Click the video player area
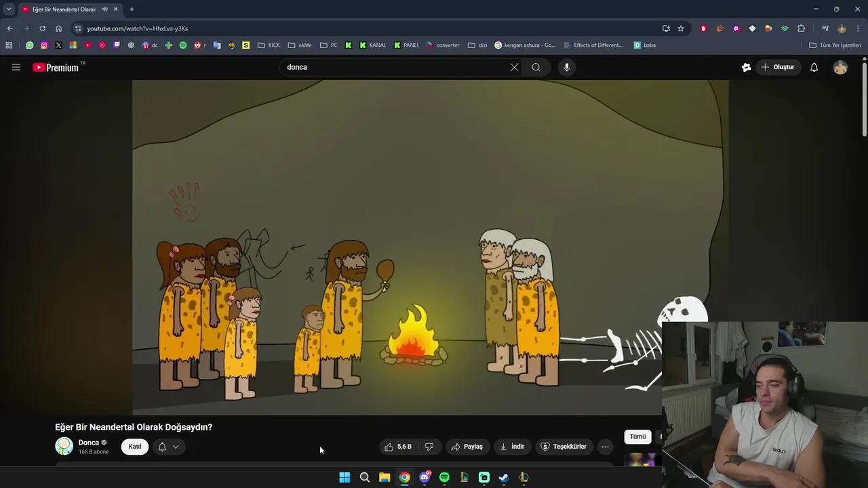Image resolution: width=868 pixels, height=488 pixels. [x=430, y=247]
